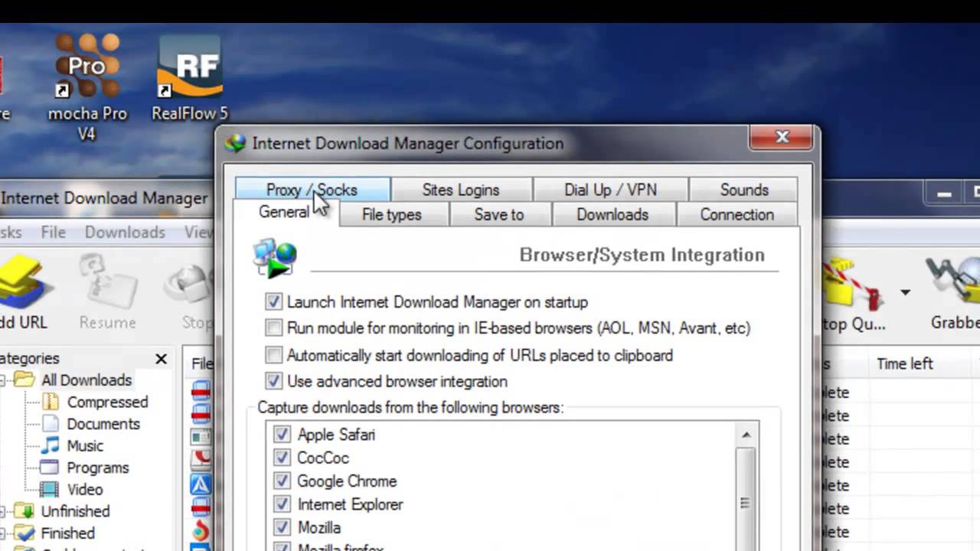Select the file row with blue A icon
This screenshot has width=980, height=551.
[200, 484]
